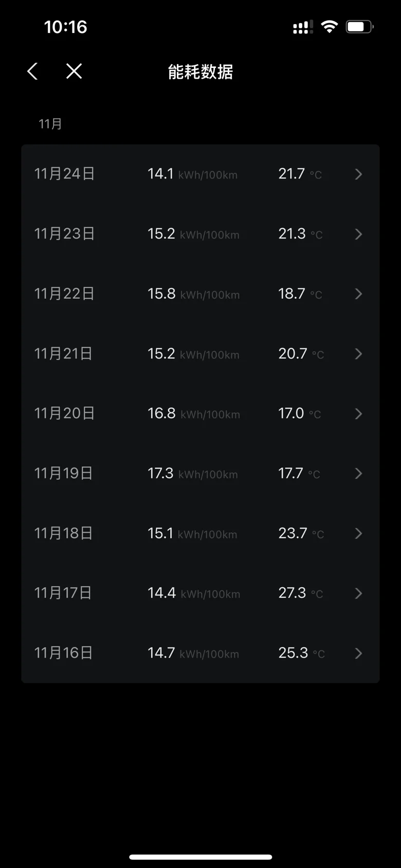Screen dimensions: 401x868
Task: Expand the 11月23日 entry chevron
Action: [x=359, y=234]
